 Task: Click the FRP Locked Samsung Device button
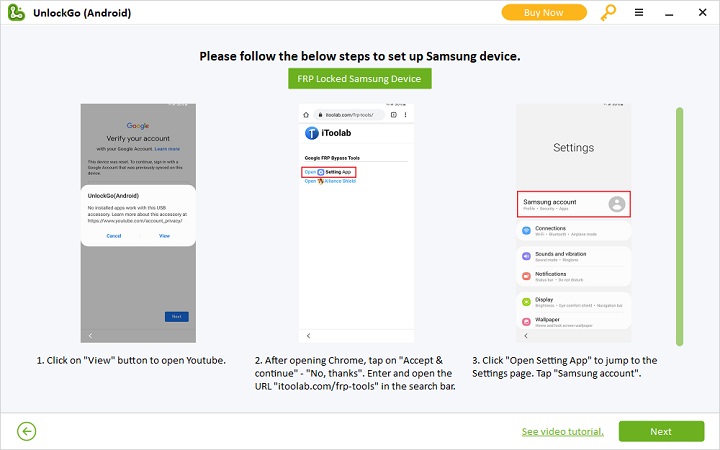[360, 79]
